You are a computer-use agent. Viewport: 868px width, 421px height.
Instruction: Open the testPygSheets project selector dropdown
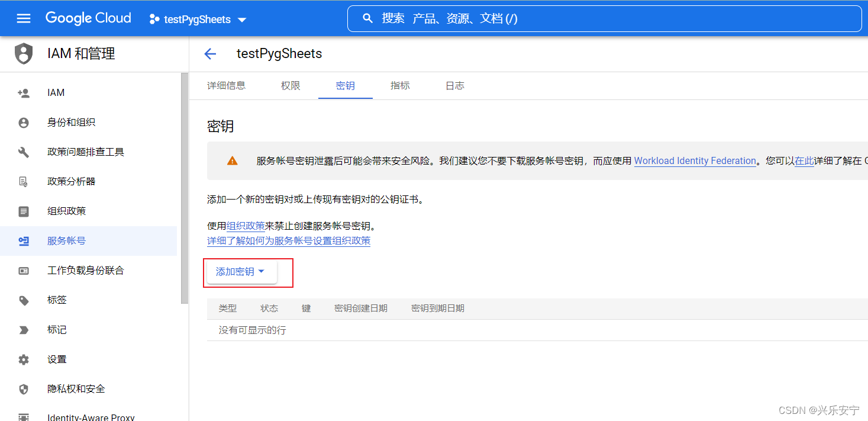pos(198,19)
